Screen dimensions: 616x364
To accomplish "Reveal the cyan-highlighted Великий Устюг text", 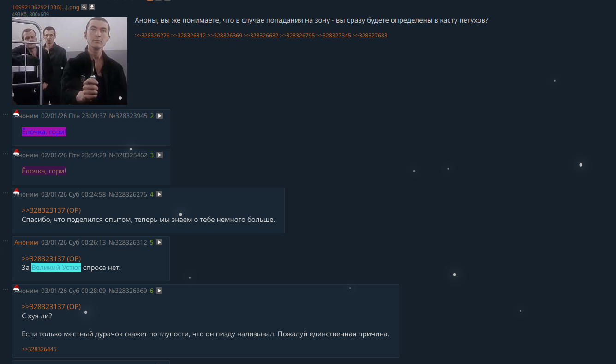I will 56,268.
